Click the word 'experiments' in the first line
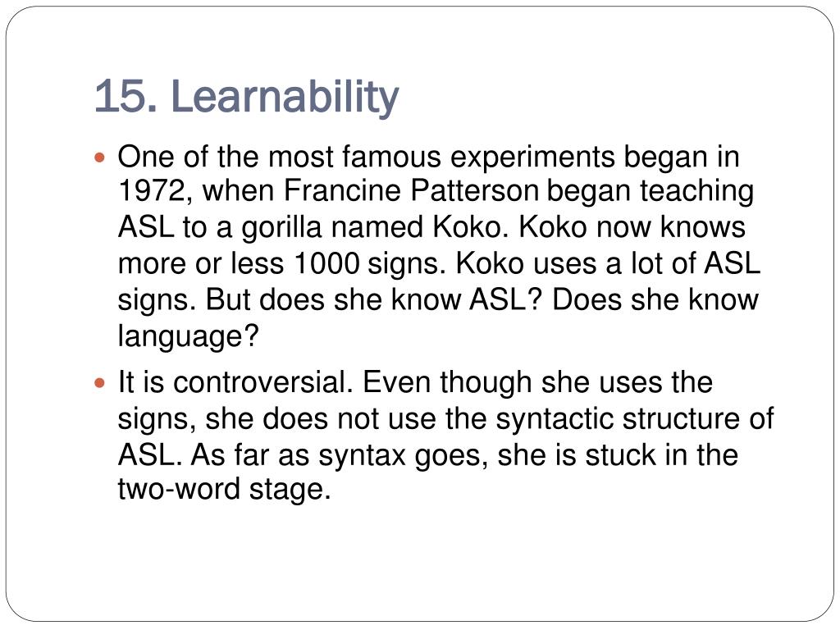 [532, 158]
